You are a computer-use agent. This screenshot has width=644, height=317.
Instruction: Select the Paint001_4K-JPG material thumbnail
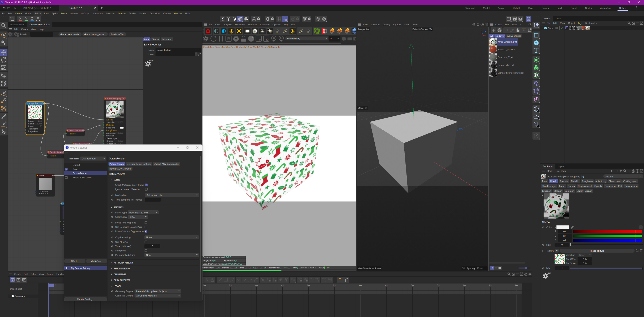(x=493, y=49)
